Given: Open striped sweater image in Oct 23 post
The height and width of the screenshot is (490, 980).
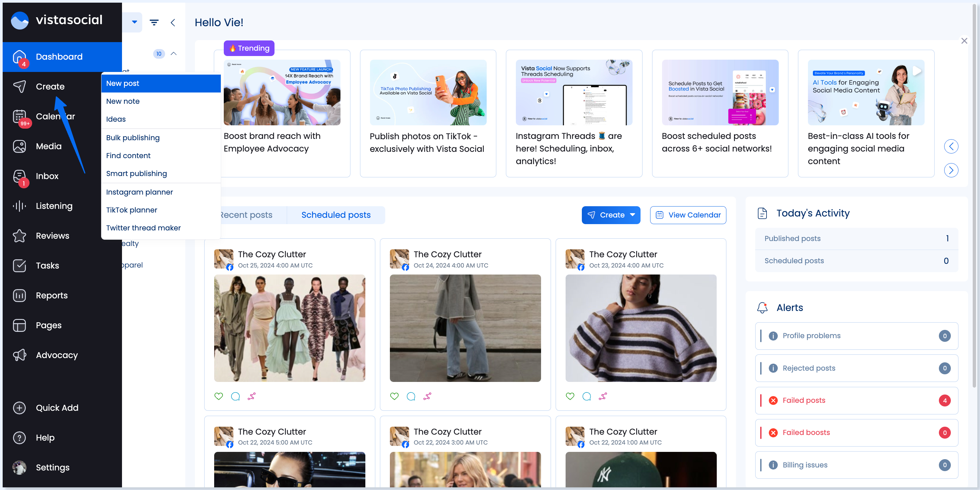Looking at the screenshot, I should [641, 328].
